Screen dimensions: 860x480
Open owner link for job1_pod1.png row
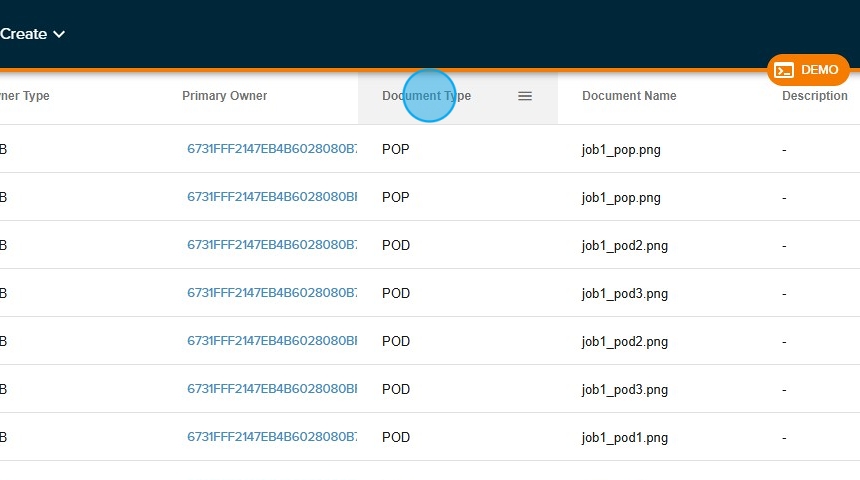[x=271, y=437]
